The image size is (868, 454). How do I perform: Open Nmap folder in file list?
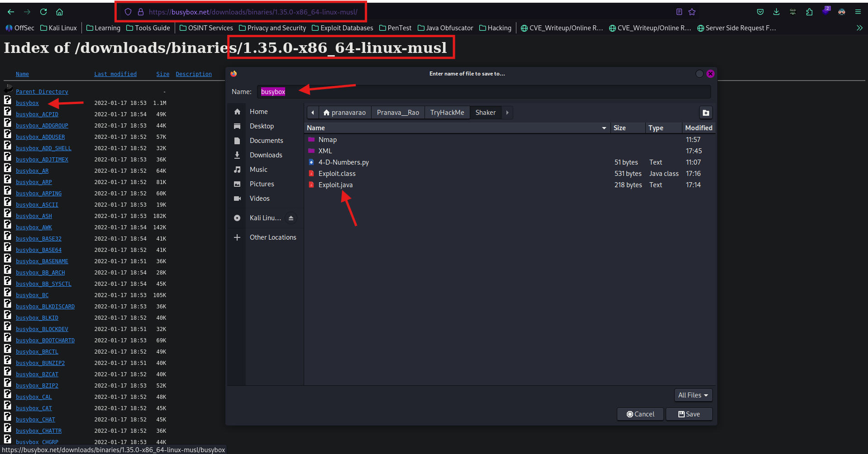coord(510,140)
